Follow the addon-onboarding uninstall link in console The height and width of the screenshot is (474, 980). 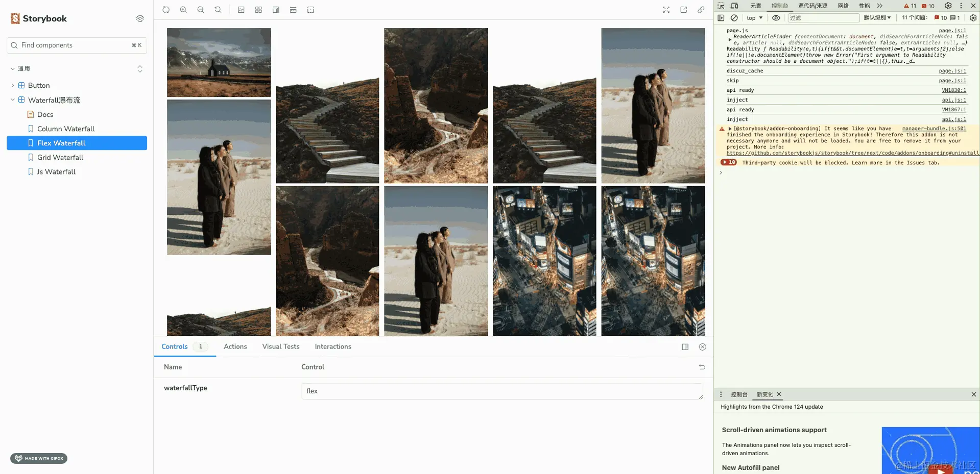[852, 153]
